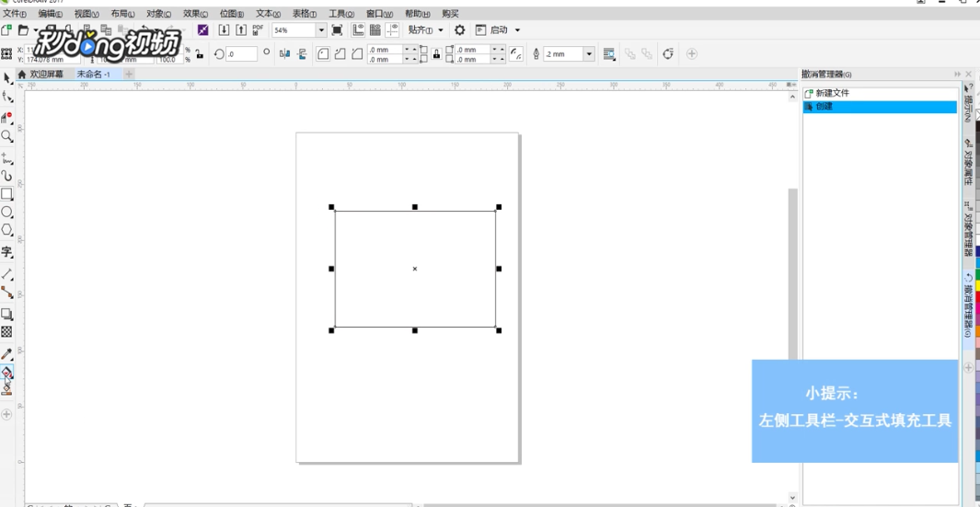Open the Drop Shadow tool

(x=6, y=314)
